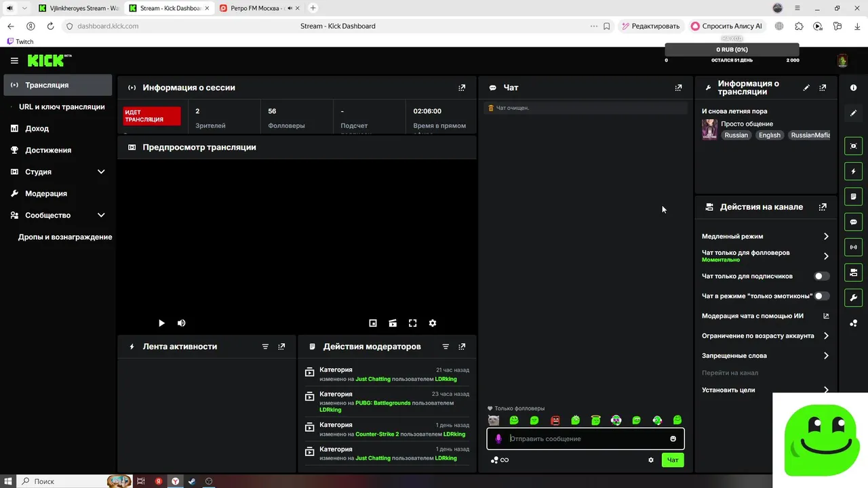Toggle the moderator actions note icon in the right sidebar
The width and height of the screenshot is (868, 488).
coord(853,197)
